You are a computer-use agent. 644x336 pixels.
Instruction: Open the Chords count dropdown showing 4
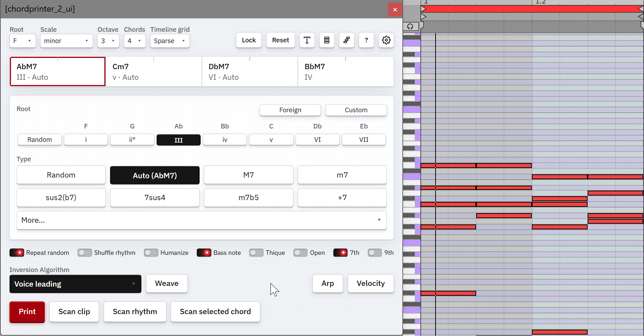point(134,41)
